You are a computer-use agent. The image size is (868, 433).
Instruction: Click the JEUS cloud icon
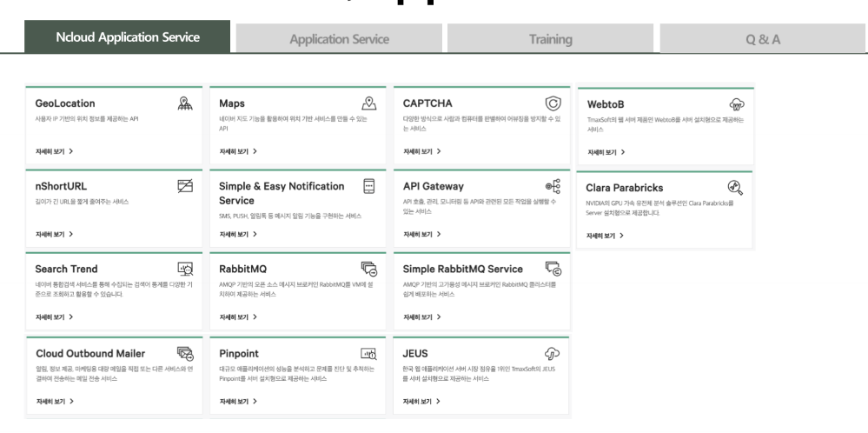coord(553,353)
